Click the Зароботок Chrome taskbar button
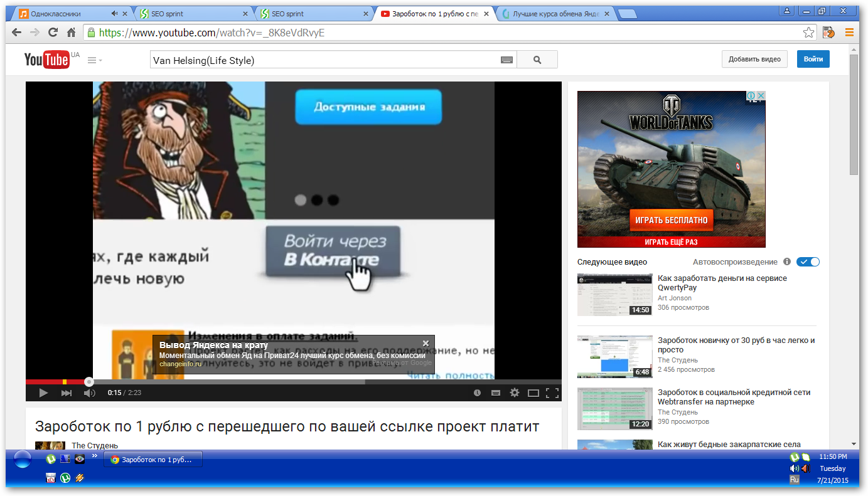The height and width of the screenshot is (496, 868). (153, 460)
